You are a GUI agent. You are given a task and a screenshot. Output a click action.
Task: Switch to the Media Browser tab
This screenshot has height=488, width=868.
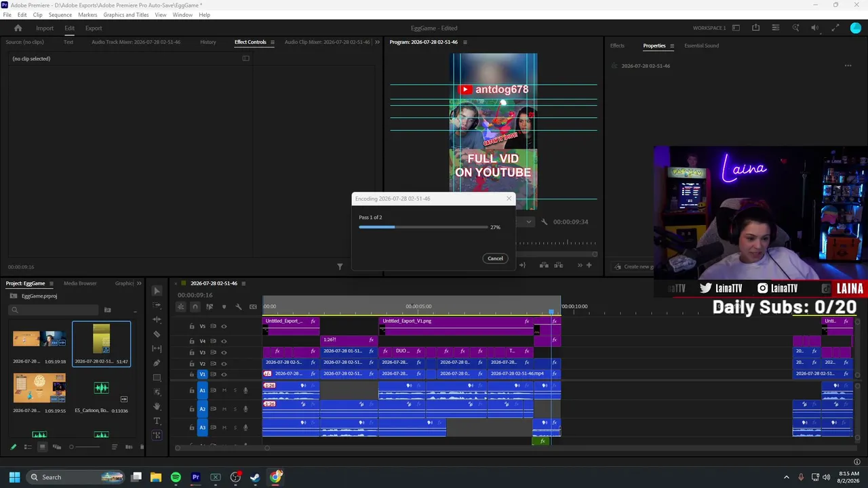tap(80, 283)
